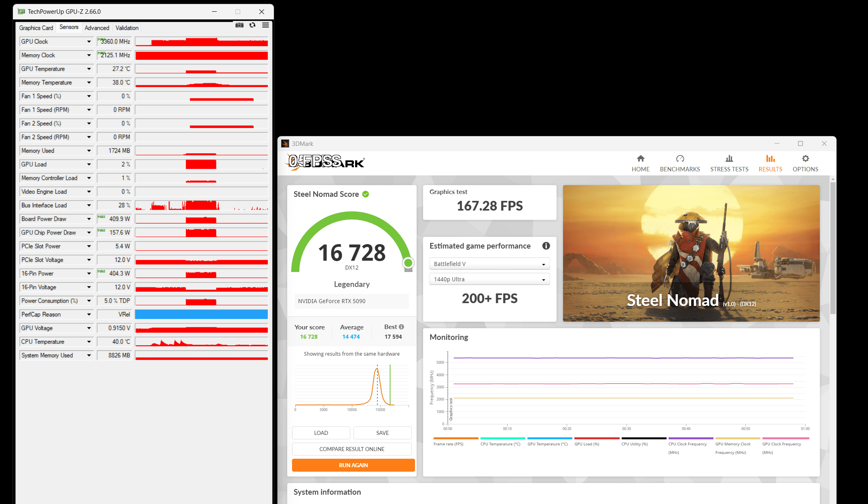868x504 pixels.
Task: Click info icon next to Best score
Action: pyautogui.click(x=401, y=327)
